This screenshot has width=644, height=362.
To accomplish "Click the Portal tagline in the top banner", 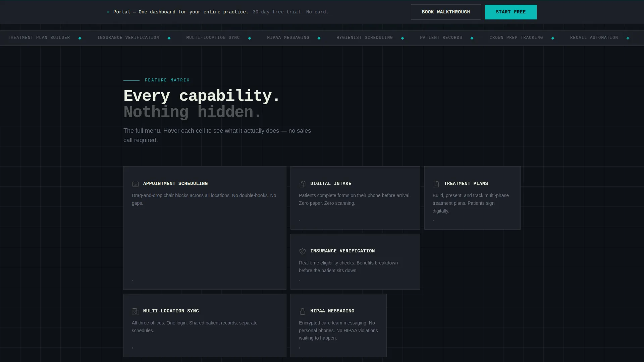I will tap(181, 12).
